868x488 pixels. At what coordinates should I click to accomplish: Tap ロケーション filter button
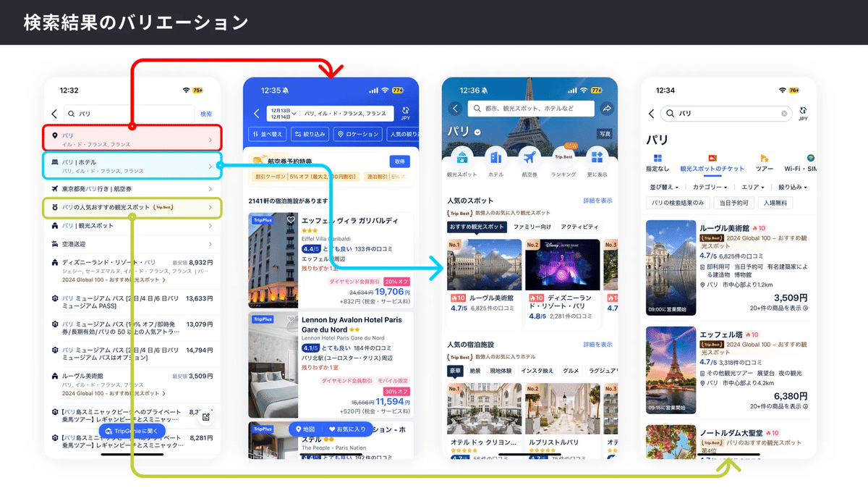tap(357, 134)
